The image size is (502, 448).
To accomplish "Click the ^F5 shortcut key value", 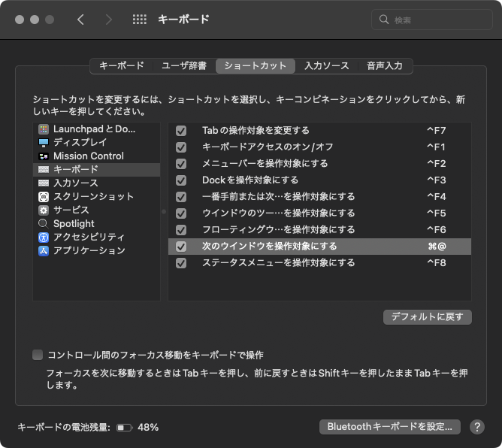I will tap(437, 213).
